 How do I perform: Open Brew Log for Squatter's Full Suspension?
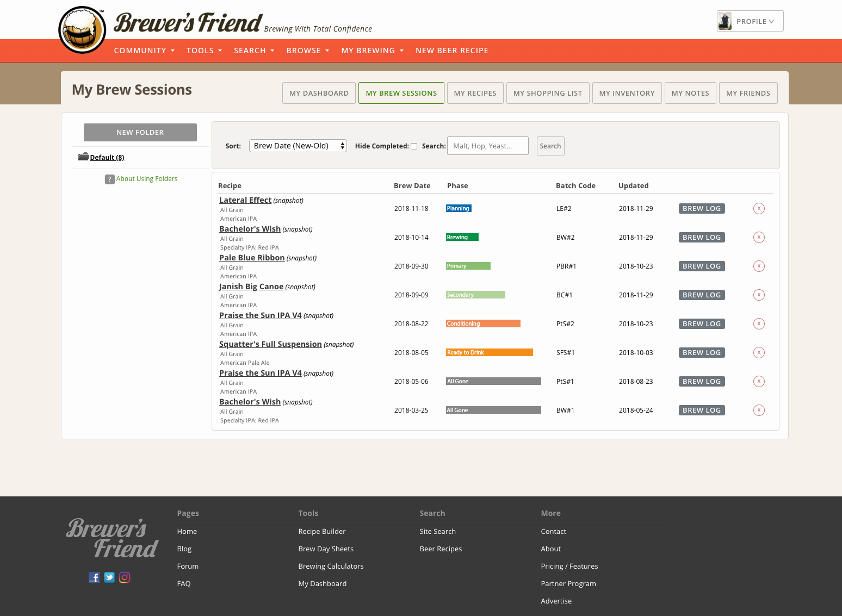pyautogui.click(x=702, y=352)
